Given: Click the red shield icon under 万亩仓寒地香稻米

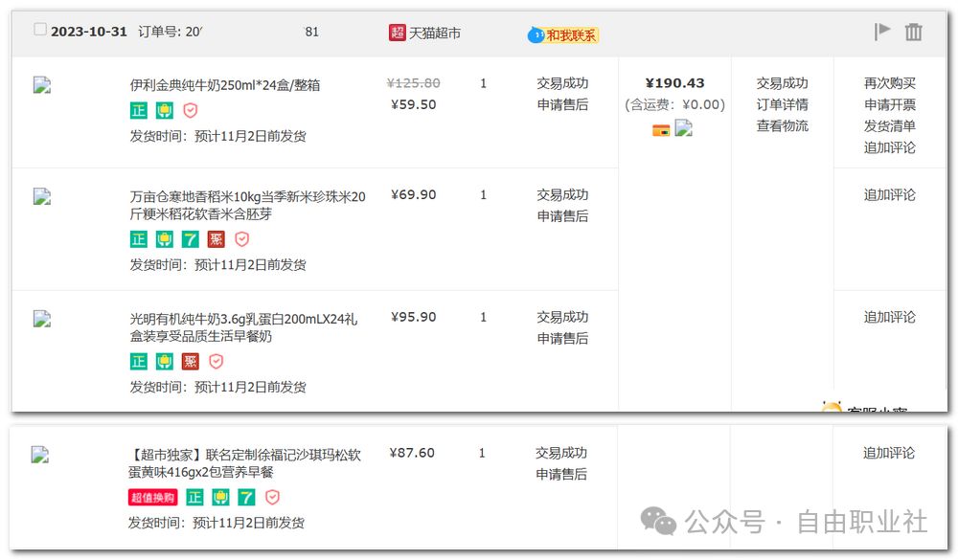Looking at the screenshot, I should click(242, 239).
